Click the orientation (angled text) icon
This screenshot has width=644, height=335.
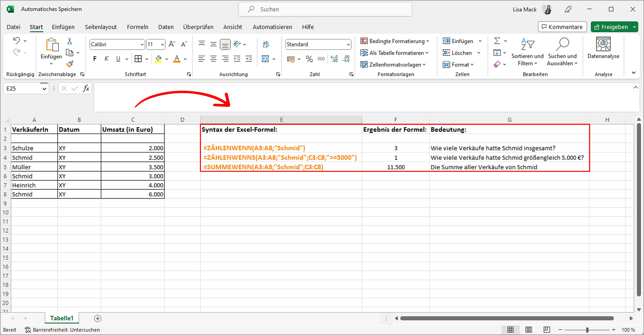(x=237, y=44)
